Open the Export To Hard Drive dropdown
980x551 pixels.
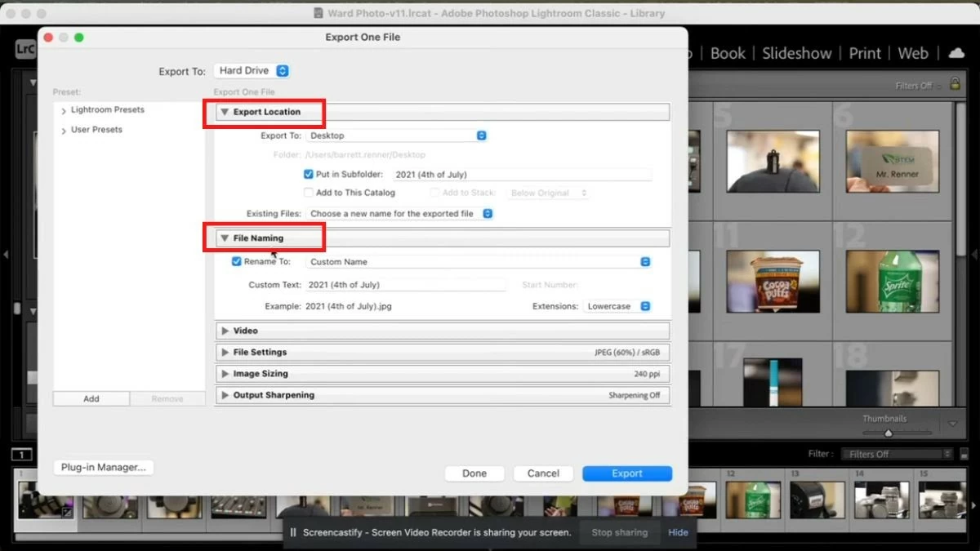click(252, 70)
